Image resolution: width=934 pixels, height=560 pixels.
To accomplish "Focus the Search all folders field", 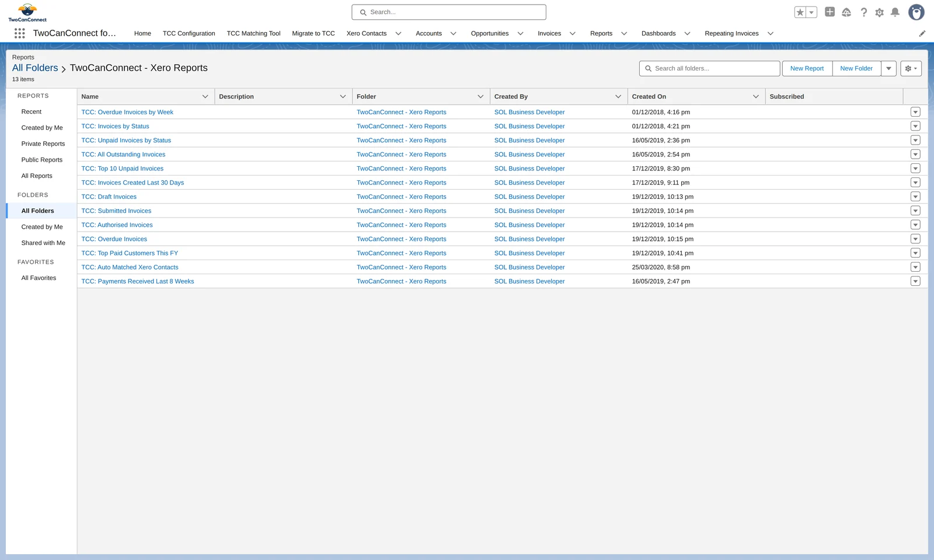I will 710,68.
